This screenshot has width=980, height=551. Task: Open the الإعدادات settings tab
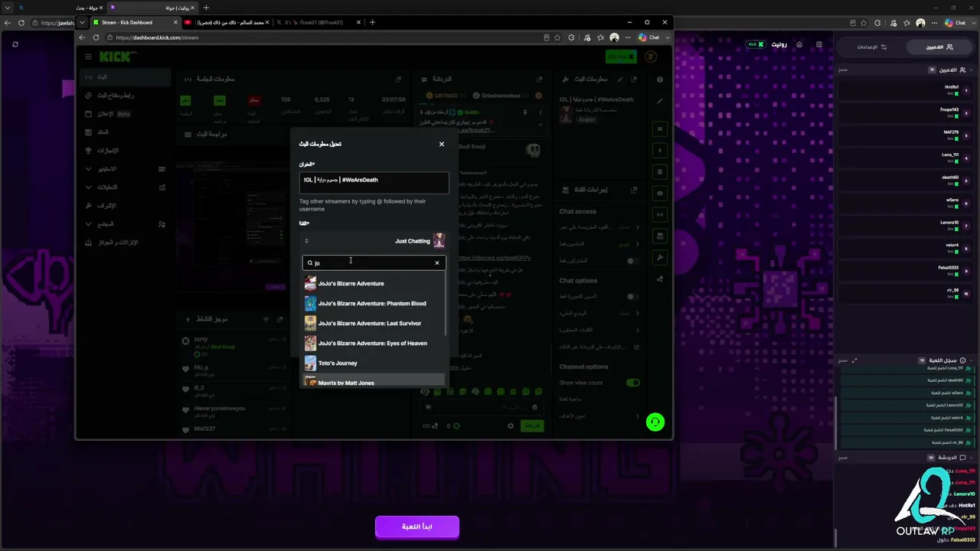[x=872, y=47]
